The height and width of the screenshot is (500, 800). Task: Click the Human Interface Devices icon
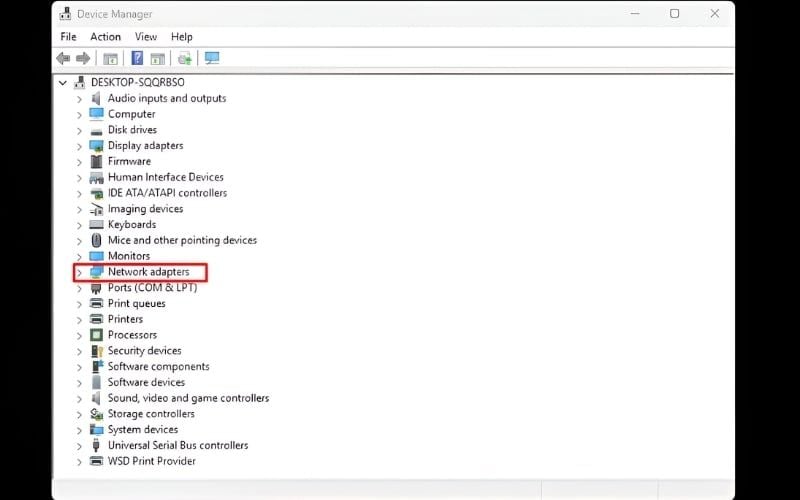pos(96,178)
